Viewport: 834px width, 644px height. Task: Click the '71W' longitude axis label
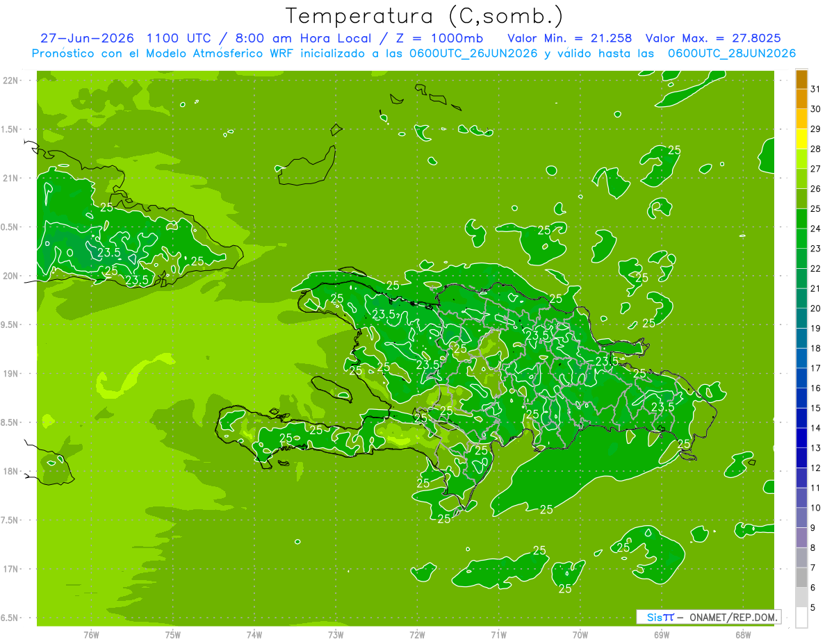pyautogui.click(x=498, y=634)
